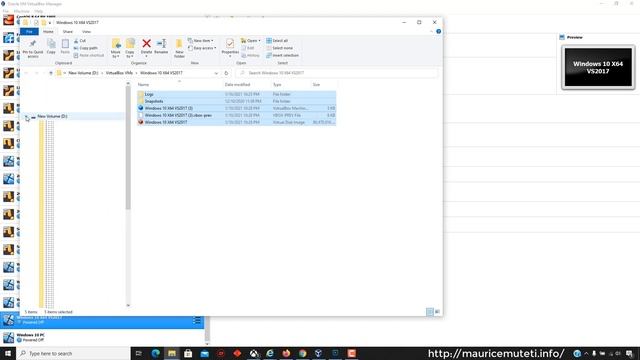Screen dimensions: 640x360
Task: Click the VirtualBox icon in the taskbar
Action: (x=319, y=353)
